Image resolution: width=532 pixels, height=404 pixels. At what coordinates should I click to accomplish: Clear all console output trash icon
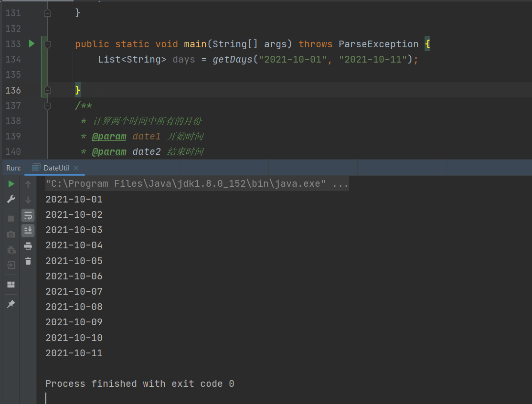(x=28, y=261)
